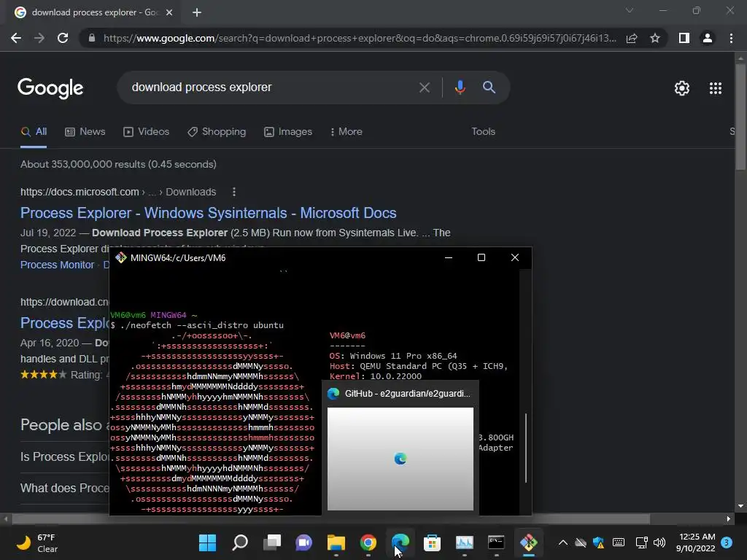Open the Process Monitor sublink
This screenshot has width=747, height=560.
tap(57, 265)
